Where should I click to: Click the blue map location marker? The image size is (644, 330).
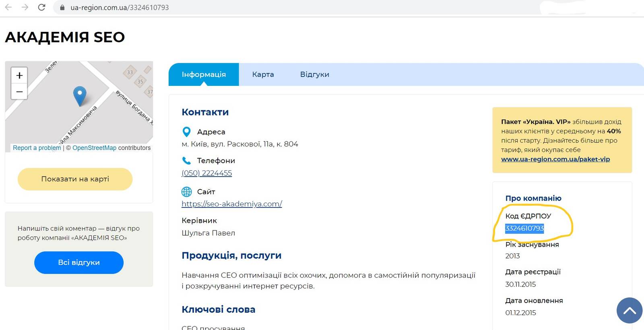[80, 95]
